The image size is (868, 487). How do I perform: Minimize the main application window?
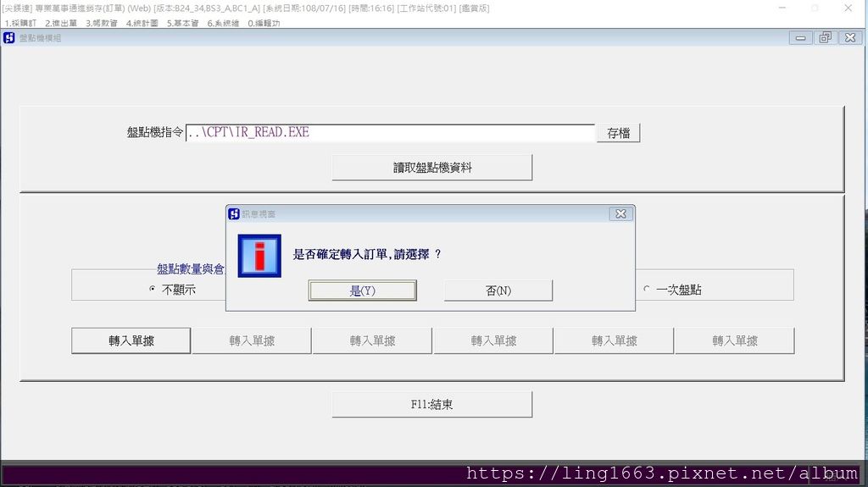782,8
